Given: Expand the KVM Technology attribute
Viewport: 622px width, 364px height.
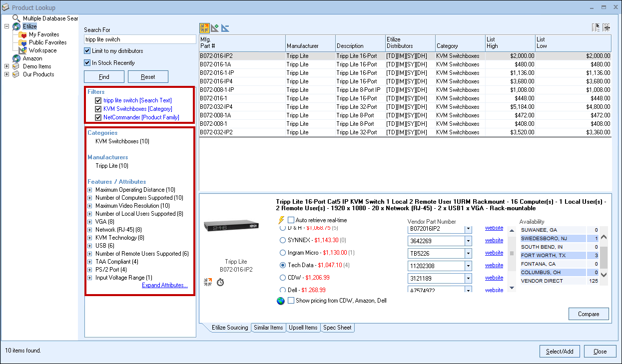Looking at the screenshot, I should (90, 238).
